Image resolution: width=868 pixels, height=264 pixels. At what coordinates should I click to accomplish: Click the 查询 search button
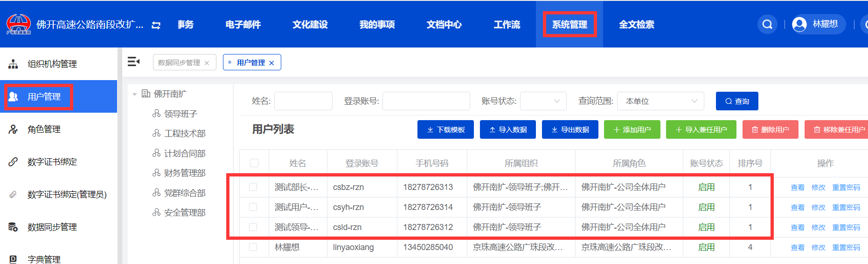[737, 101]
